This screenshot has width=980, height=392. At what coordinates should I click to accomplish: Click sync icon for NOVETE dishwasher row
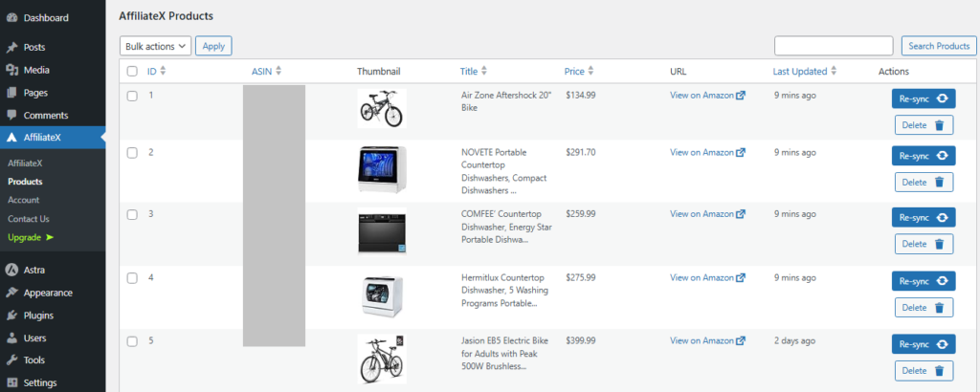943,156
